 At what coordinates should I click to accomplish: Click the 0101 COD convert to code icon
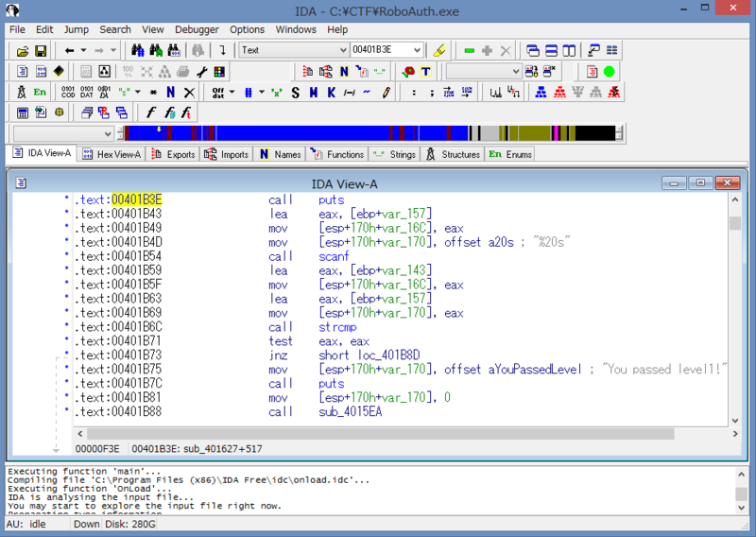coord(68,92)
